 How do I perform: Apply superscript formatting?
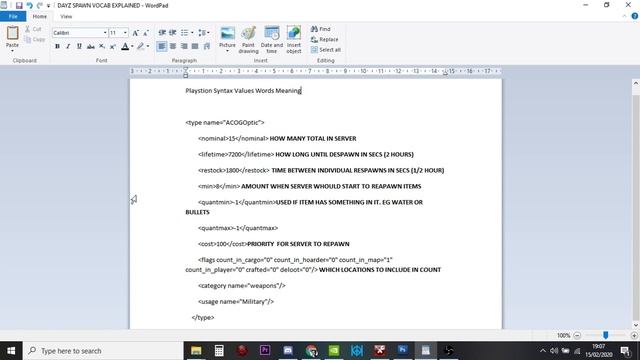point(113,46)
